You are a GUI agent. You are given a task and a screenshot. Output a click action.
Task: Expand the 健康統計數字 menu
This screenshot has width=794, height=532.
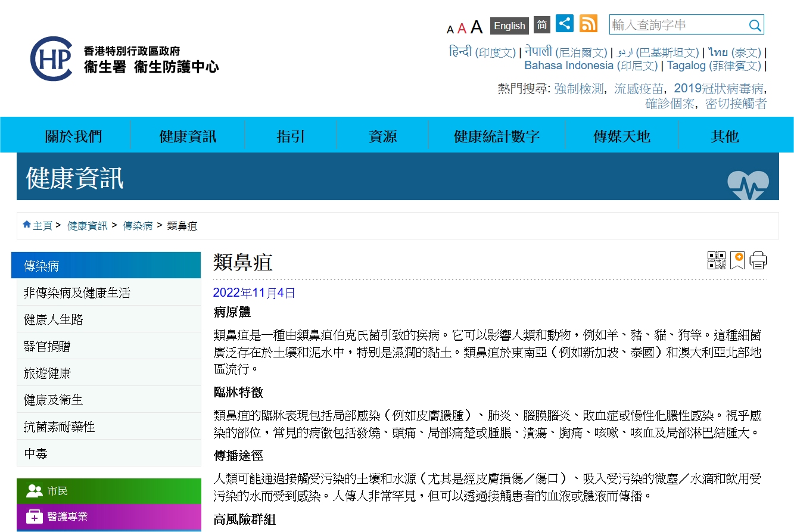tap(496, 136)
